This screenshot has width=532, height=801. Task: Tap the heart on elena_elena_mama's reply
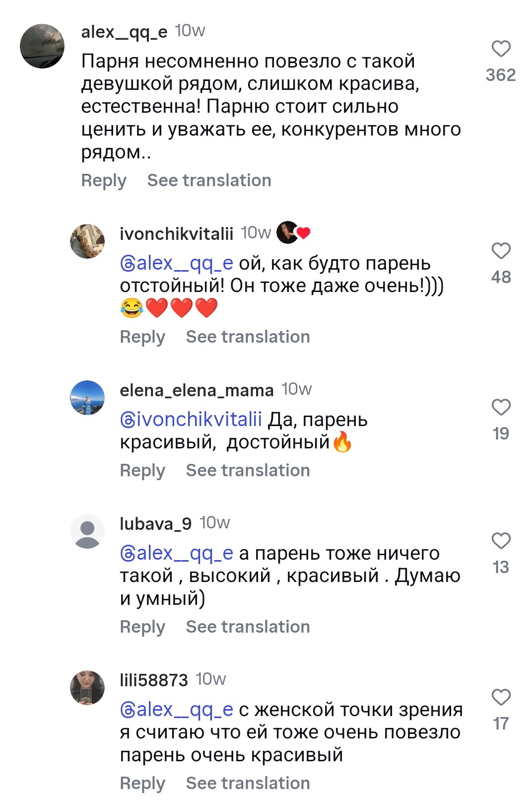(x=501, y=407)
